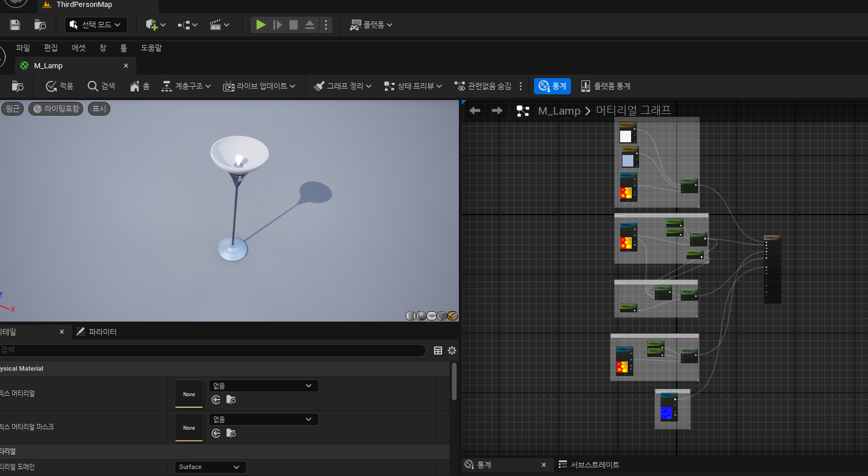Viewport: 868px width, 476px height.
Task: Click the physical material None thumbnail
Action: tap(189, 394)
